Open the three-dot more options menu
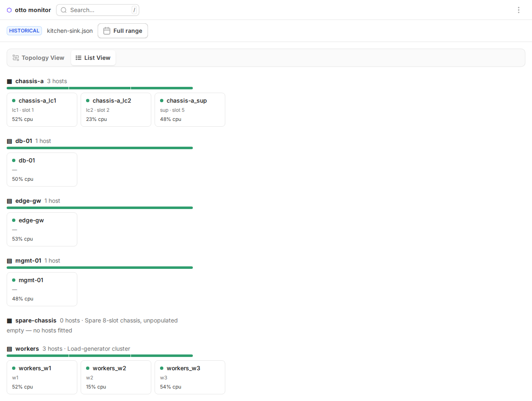 click(x=519, y=10)
